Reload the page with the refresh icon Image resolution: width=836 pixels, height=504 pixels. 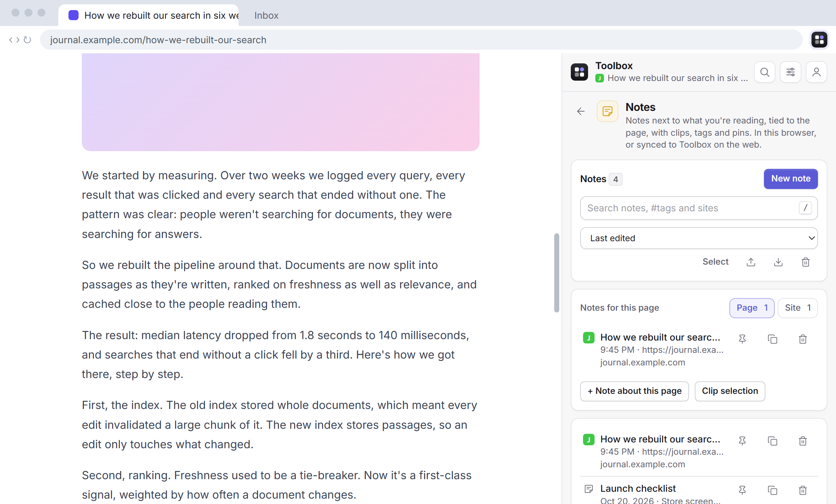(x=27, y=40)
